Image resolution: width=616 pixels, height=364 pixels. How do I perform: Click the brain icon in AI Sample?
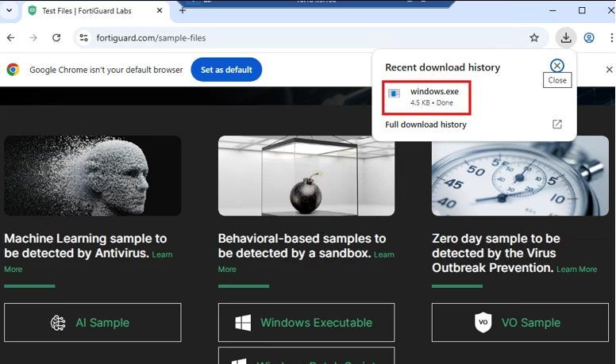58,323
